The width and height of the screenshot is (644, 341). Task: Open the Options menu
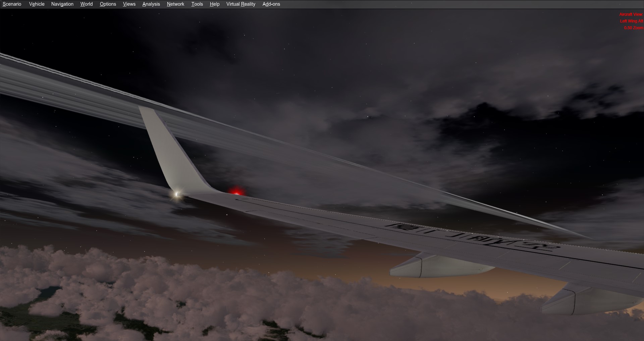click(107, 4)
